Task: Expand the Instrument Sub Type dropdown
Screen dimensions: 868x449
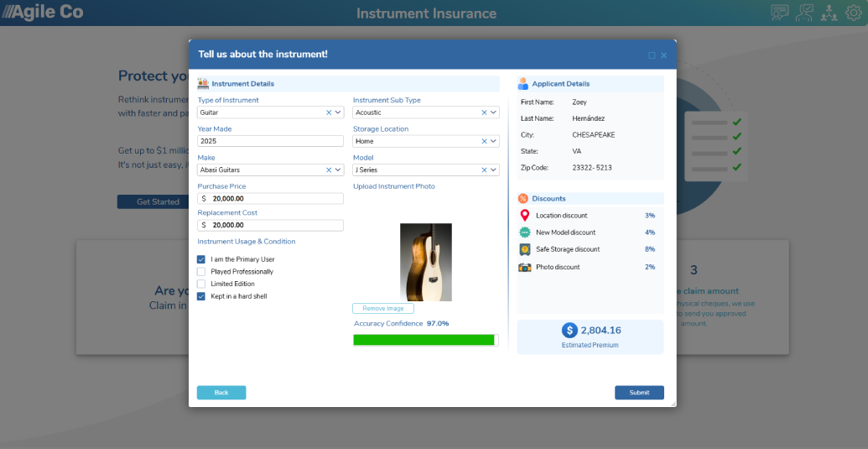Action: [493, 112]
